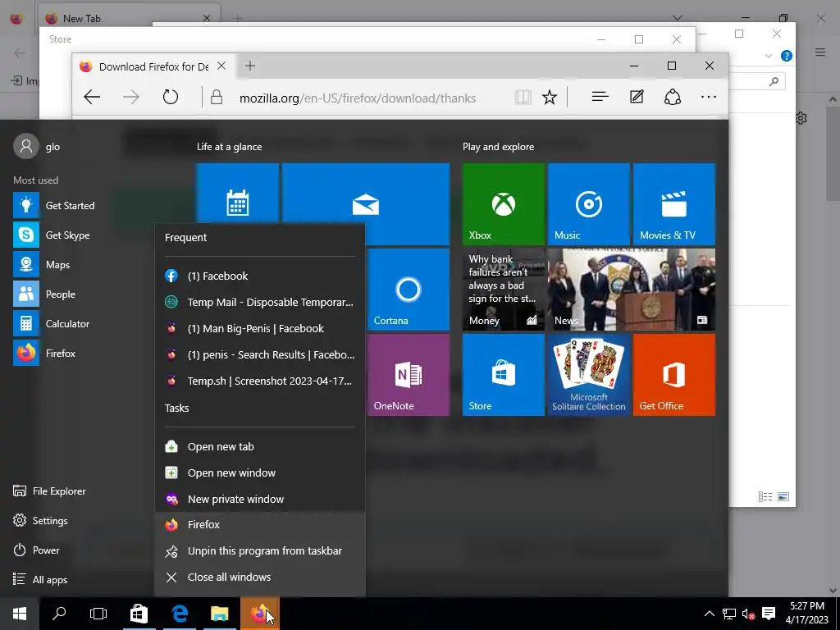Show All apps list

coord(40,579)
